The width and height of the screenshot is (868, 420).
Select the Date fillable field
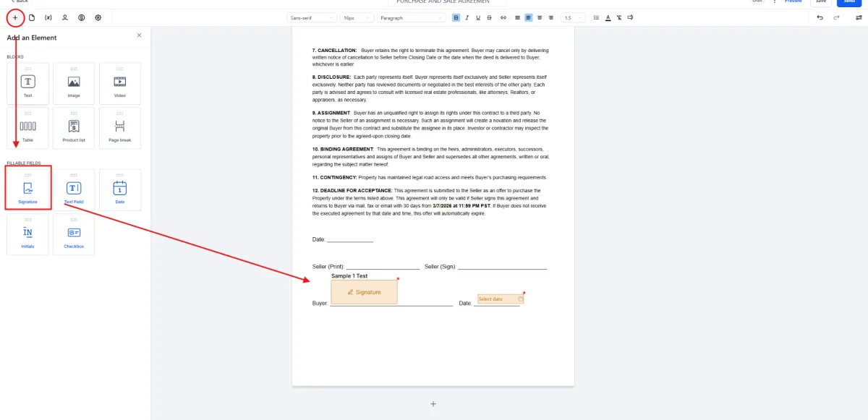pyautogui.click(x=120, y=189)
